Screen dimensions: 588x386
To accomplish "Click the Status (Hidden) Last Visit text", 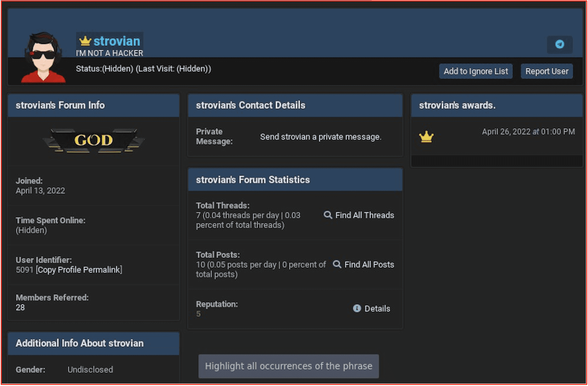I will [x=143, y=69].
